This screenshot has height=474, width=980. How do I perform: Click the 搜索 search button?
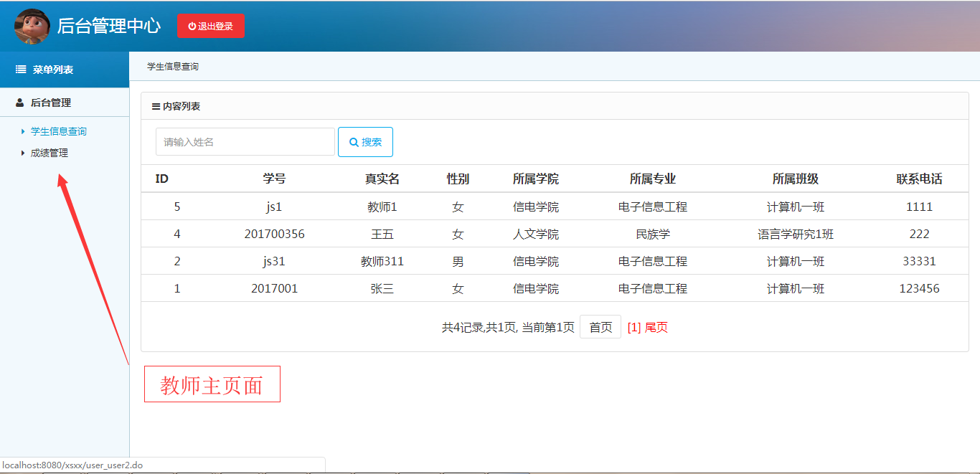pos(365,142)
